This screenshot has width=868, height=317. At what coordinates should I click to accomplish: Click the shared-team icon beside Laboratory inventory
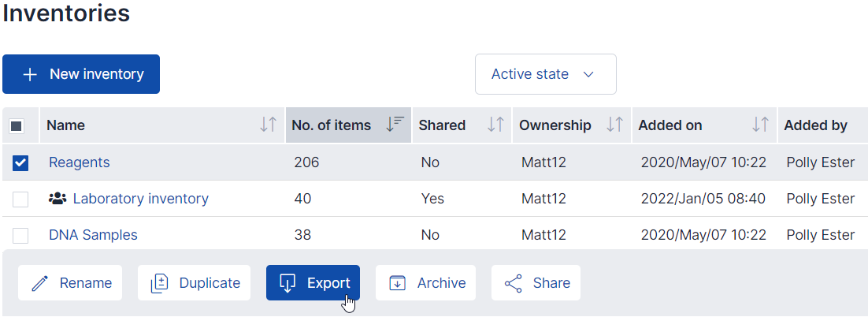pyautogui.click(x=57, y=199)
